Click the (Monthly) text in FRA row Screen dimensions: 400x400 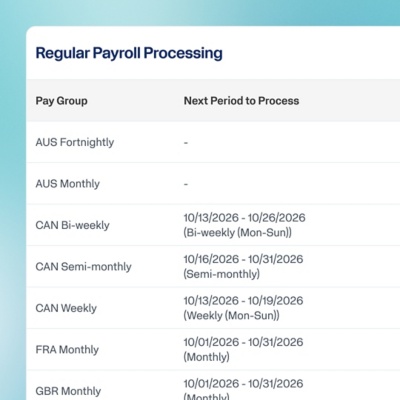(206, 357)
